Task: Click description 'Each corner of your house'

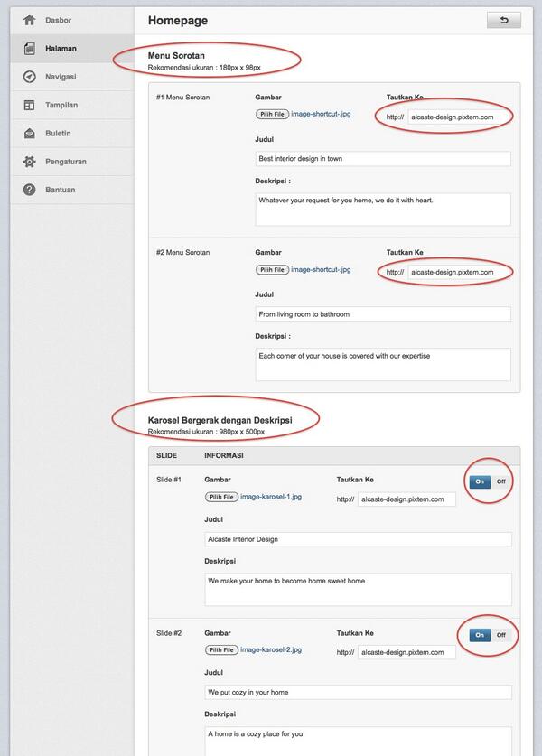Action: (383, 365)
